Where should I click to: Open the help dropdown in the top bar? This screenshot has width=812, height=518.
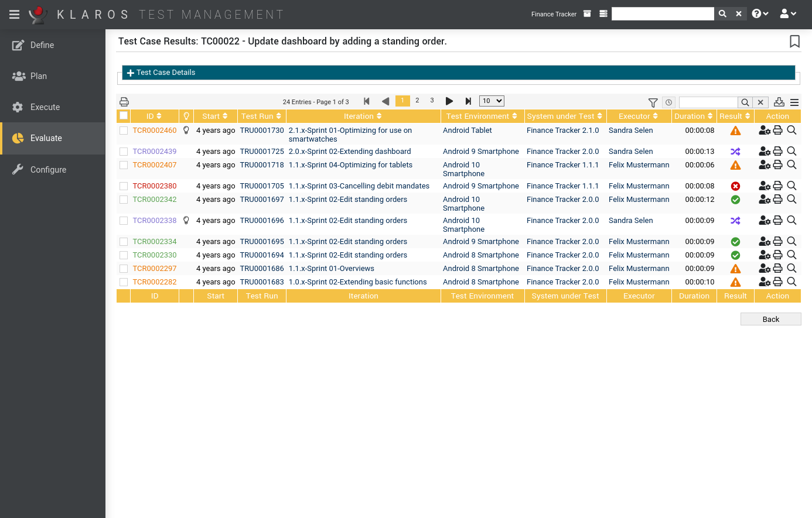coord(760,13)
